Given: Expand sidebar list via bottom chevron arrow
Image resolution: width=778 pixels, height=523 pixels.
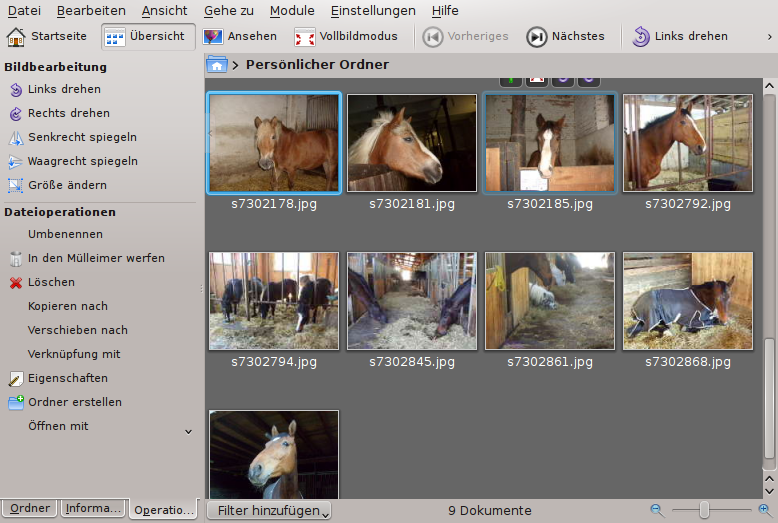Looking at the screenshot, I should 188,432.
